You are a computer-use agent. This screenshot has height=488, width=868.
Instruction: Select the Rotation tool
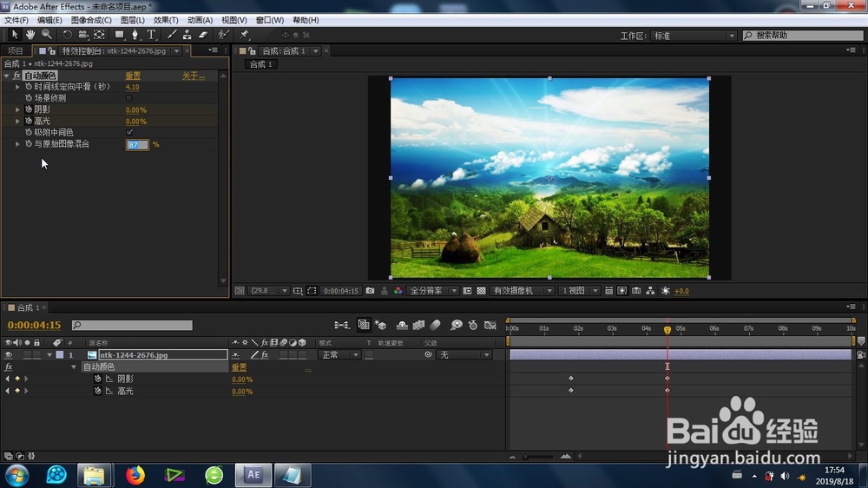tap(67, 35)
